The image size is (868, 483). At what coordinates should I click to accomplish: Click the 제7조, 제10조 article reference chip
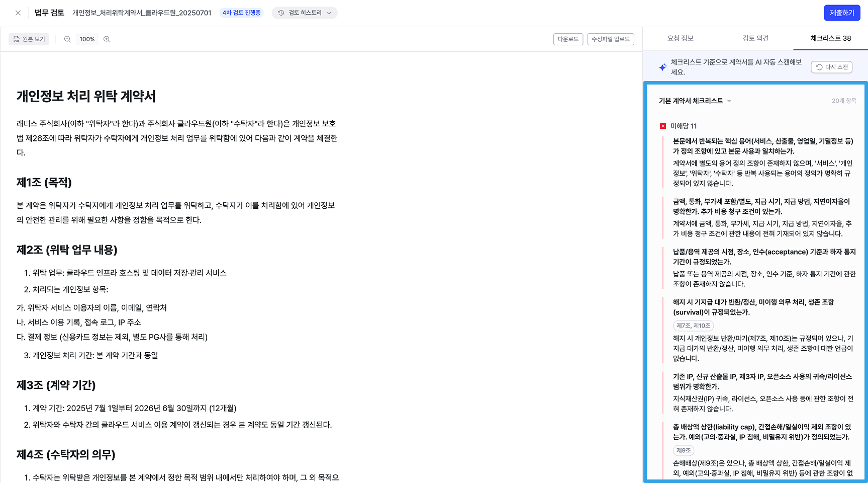coord(693,326)
